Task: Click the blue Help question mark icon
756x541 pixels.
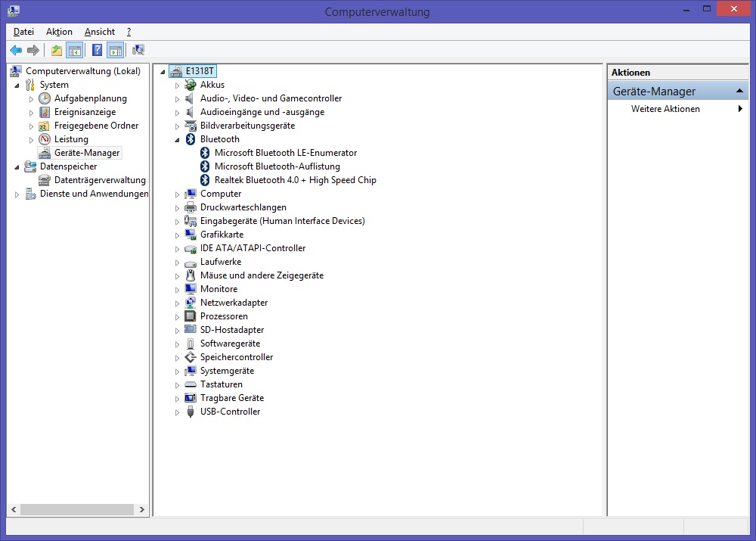Action: [x=97, y=50]
